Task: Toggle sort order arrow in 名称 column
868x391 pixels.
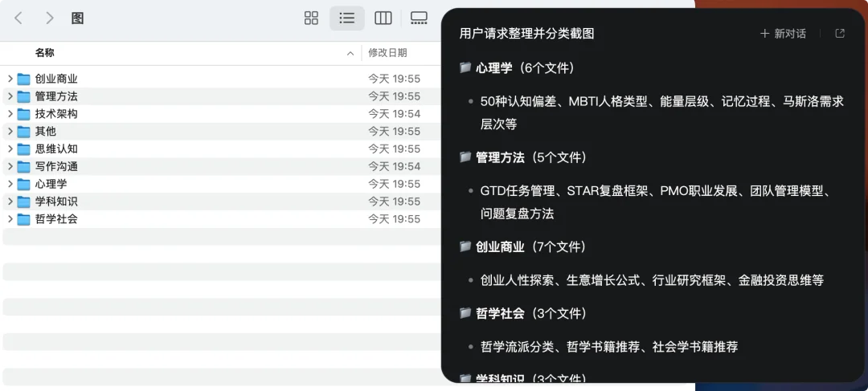Action: [x=350, y=53]
